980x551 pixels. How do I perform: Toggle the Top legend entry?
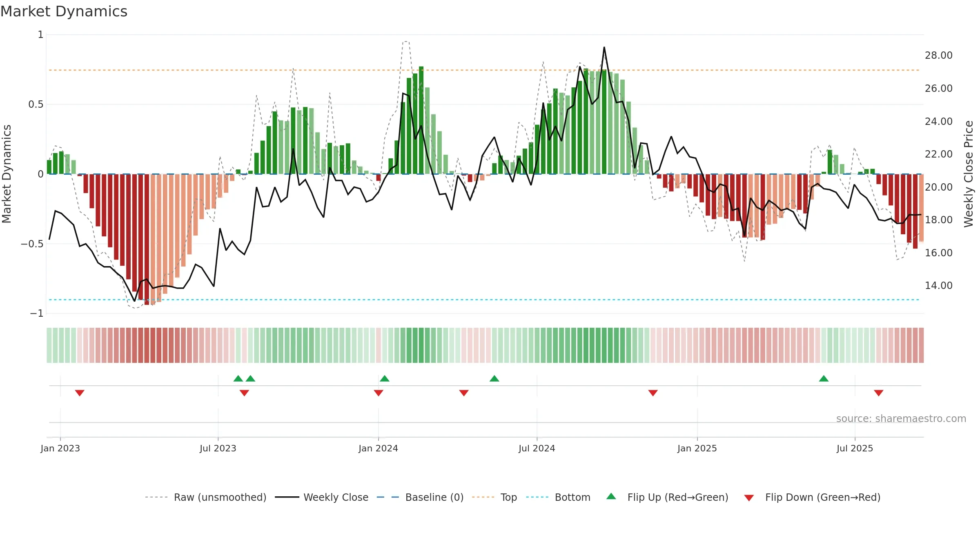pyautogui.click(x=494, y=497)
